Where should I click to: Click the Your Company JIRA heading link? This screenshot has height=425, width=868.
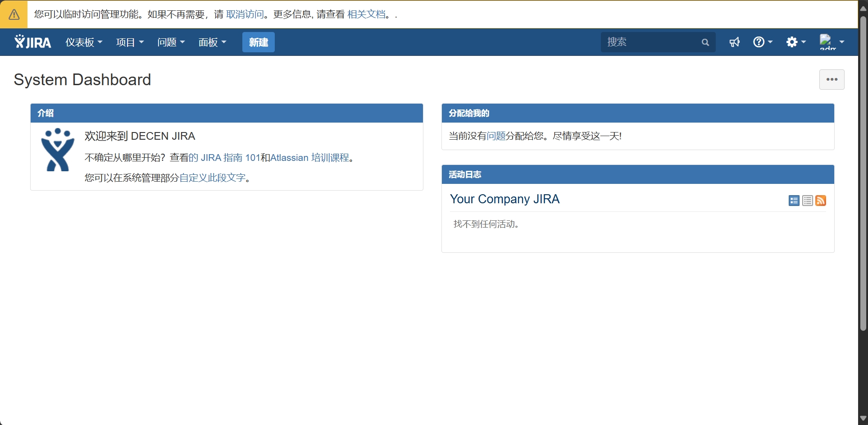coord(504,199)
